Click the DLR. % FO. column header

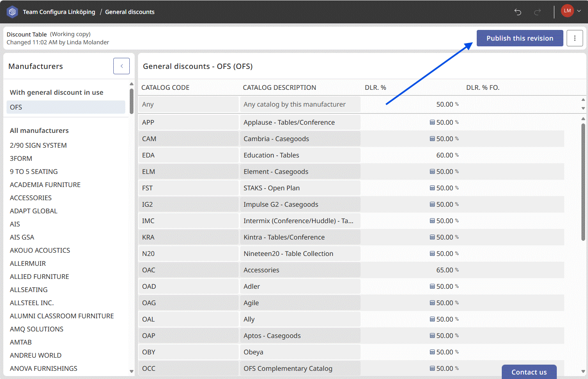[x=483, y=87]
